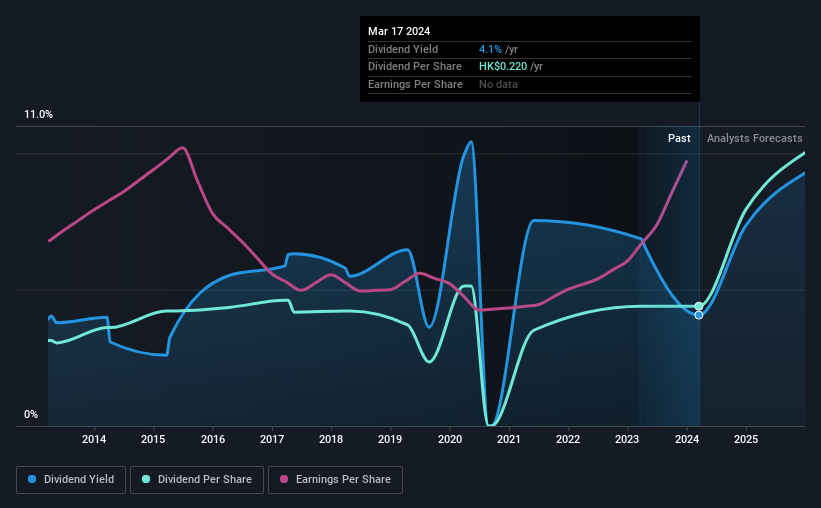Click the 2021 label on the axis
Screen dimensions: 821x508
click(x=508, y=439)
